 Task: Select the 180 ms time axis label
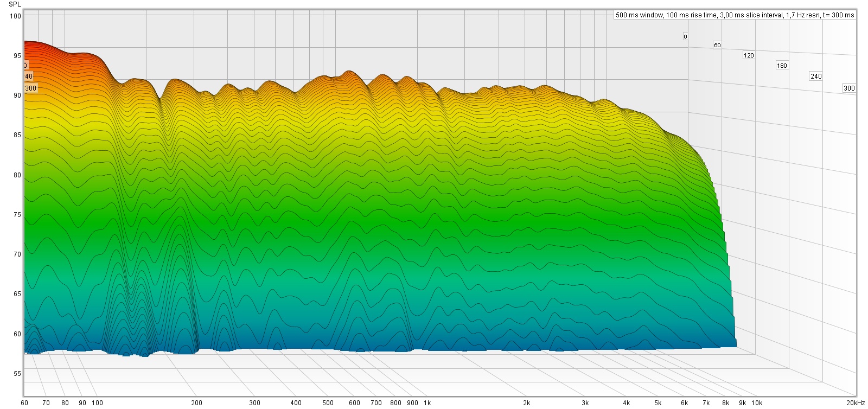[782, 66]
